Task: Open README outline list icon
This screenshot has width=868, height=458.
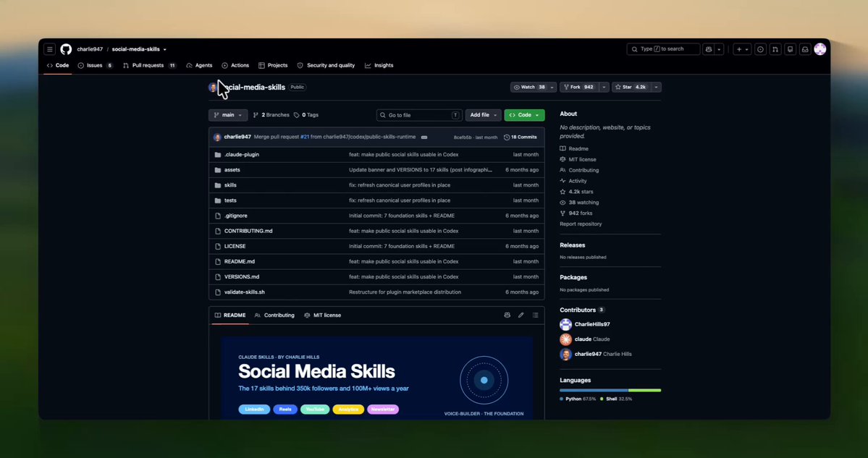Action: (535, 315)
